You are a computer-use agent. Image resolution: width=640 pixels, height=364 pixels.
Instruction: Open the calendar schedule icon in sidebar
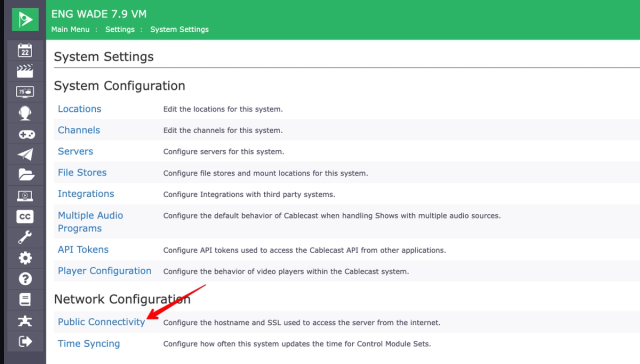point(25,51)
